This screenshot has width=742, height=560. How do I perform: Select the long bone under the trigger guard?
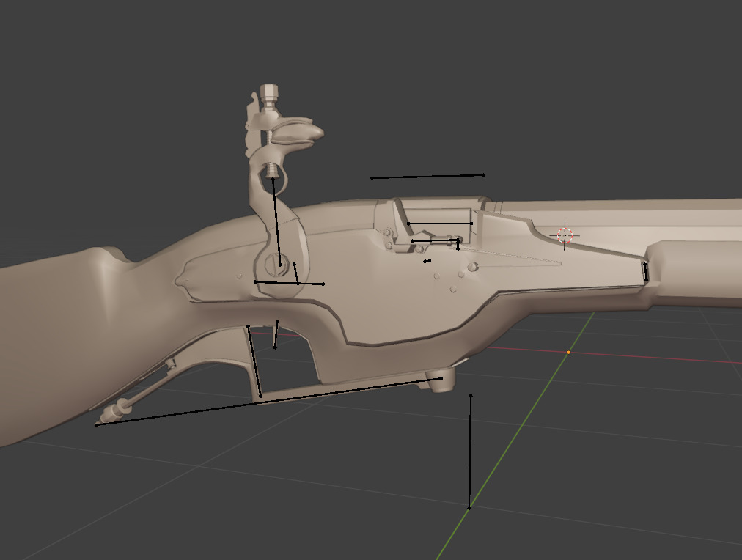269,402
